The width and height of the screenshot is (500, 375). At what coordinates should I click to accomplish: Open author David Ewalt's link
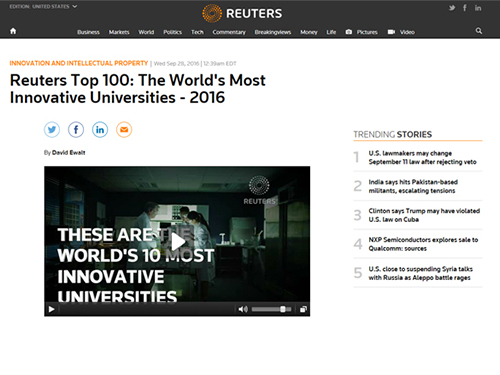tap(69, 153)
